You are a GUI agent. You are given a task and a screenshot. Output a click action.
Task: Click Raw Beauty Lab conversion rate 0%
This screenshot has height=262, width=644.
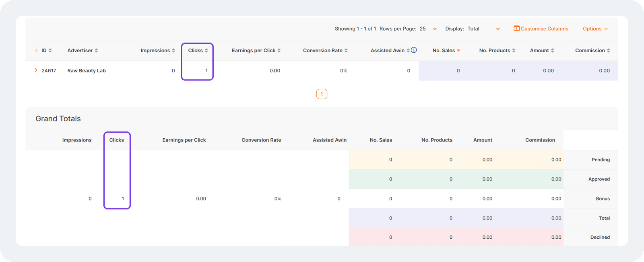(344, 71)
